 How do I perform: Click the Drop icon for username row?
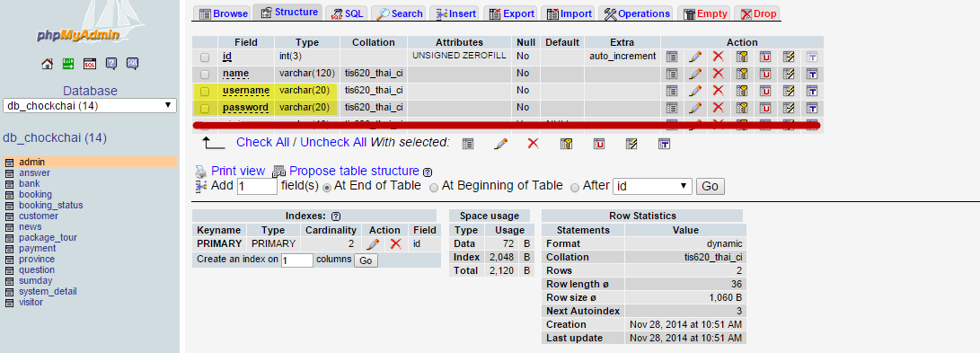[x=718, y=91]
